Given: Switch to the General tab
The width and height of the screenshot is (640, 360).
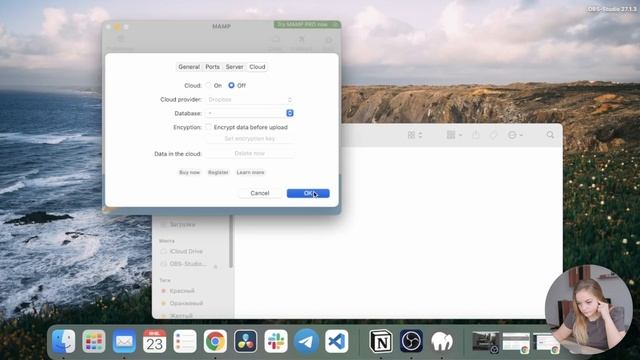Looking at the screenshot, I should pyautogui.click(x=189, y=67).
